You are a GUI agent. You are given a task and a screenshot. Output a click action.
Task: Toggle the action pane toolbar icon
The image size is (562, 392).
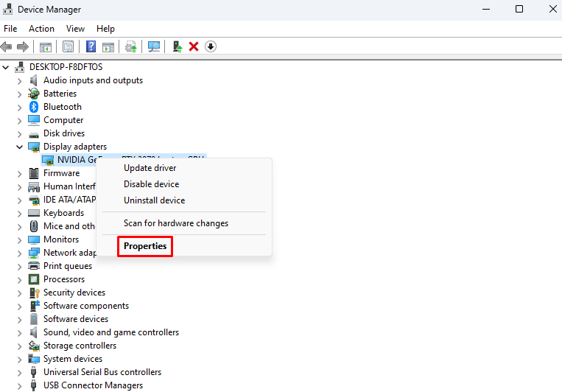pos(108,47)
